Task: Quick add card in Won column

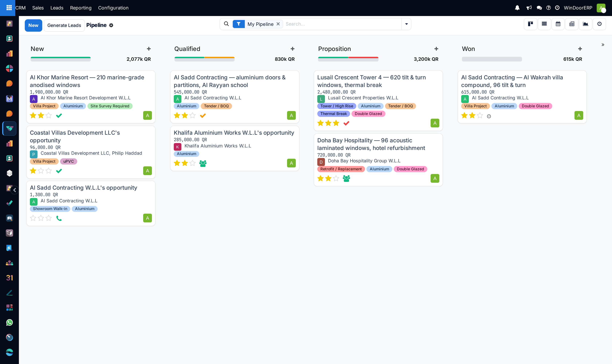Action: point(580,49)
